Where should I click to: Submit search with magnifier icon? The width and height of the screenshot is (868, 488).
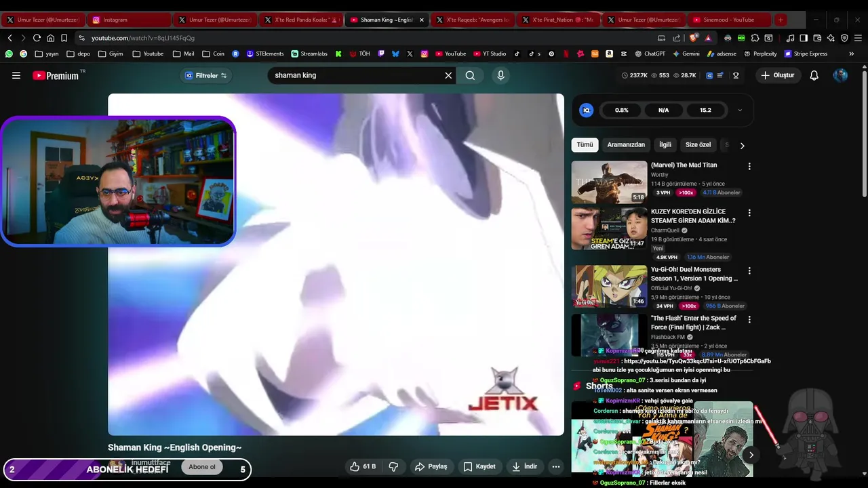(x=470, y=75)
